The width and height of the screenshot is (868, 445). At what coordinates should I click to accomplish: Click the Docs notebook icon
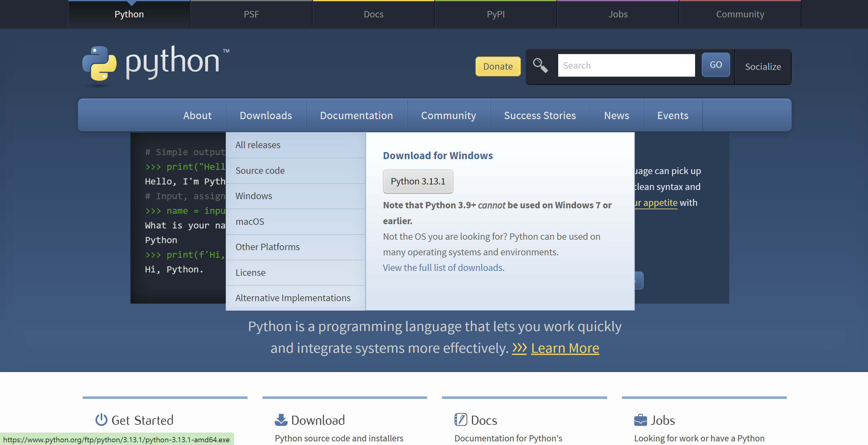click(x=460, y=420)
